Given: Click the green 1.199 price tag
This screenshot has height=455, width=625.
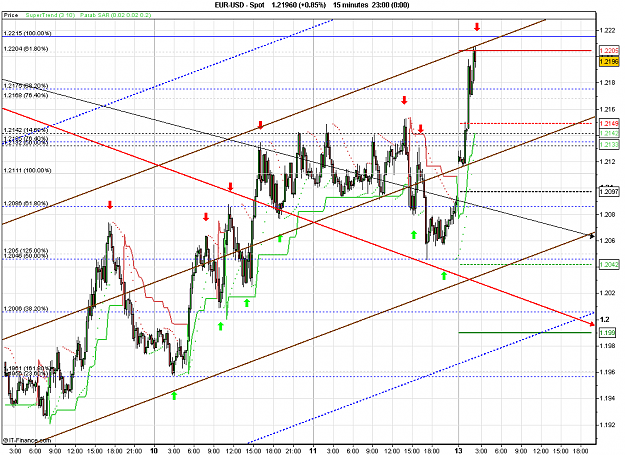Looking at the screenshot, I should pyautogui.click(x=607, y=332).
